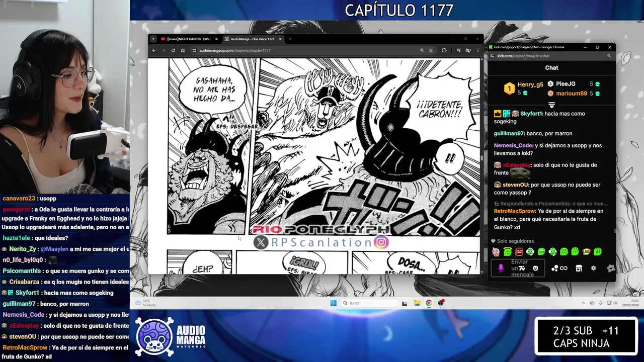Open Task View on taskbar
Image resolution: width=644 pixels, height=362 pixels.
[405, 303]
